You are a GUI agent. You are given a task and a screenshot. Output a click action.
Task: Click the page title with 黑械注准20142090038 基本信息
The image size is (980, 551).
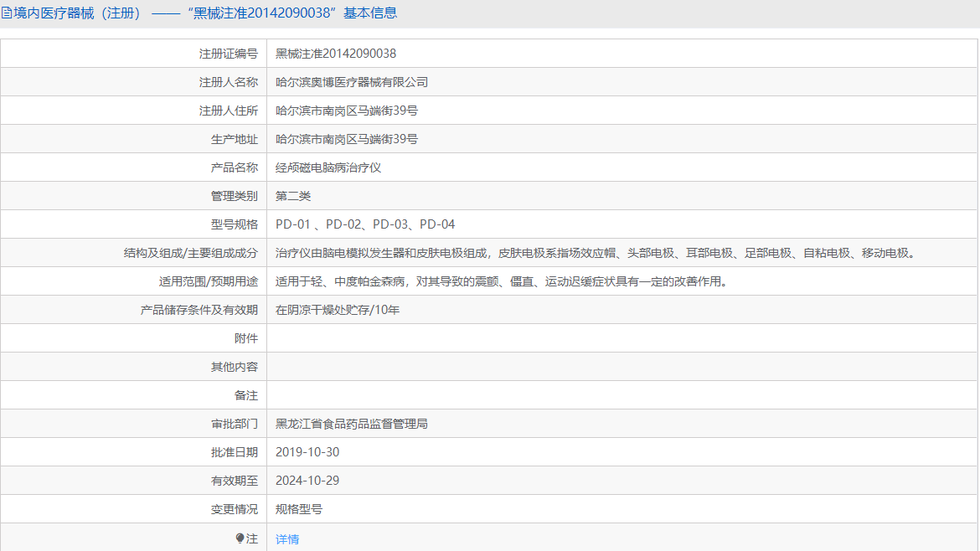(x=204, y=13)
